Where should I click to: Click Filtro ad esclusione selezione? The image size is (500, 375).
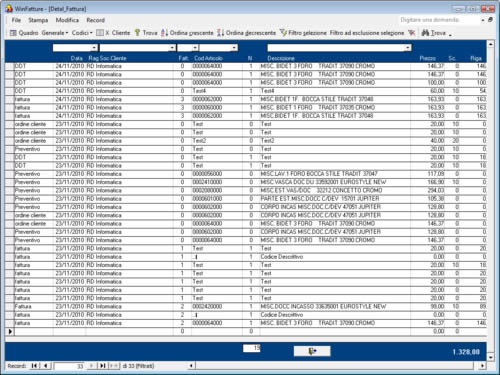pyautogui.click(x=367, y=33)
